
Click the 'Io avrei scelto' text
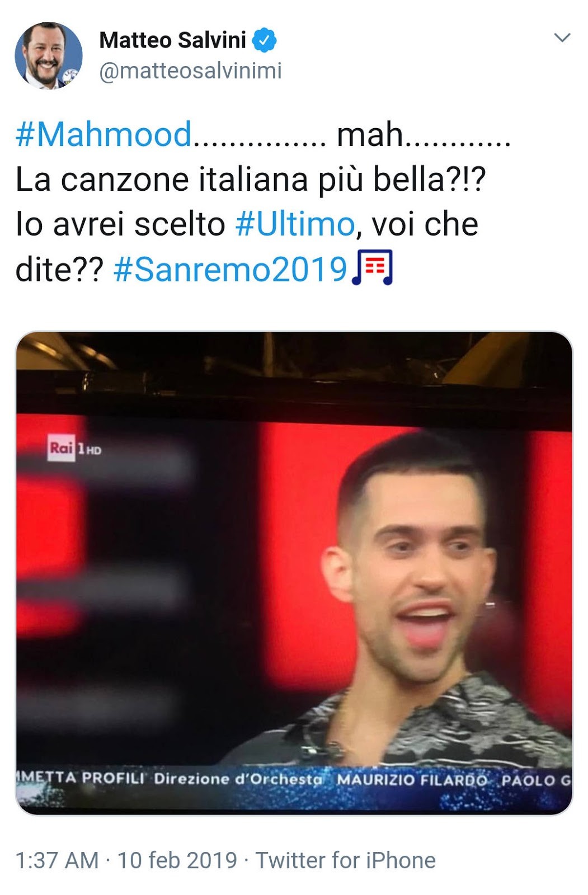tap(120, 224)
